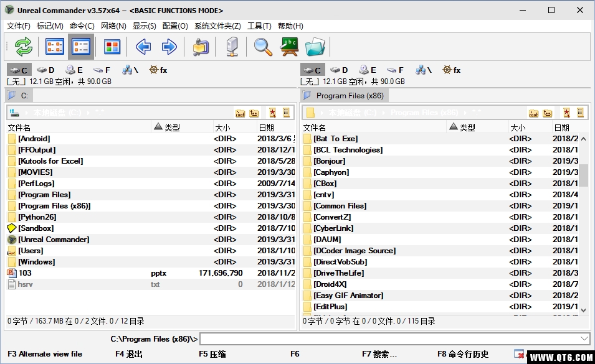Click the fx wheel icon in right panel
The height and width of the screenshot is (364, 595).
(x=452, y=70)
